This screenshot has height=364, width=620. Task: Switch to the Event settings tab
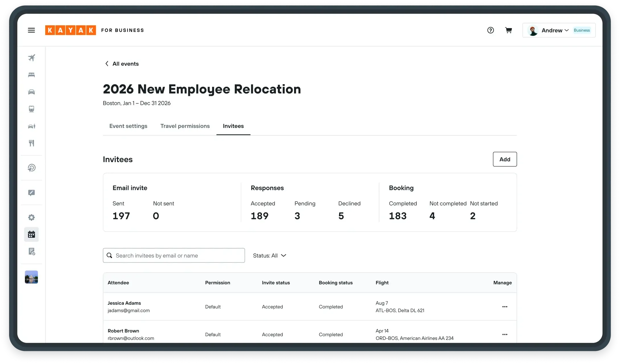click(x=128, y=126)
